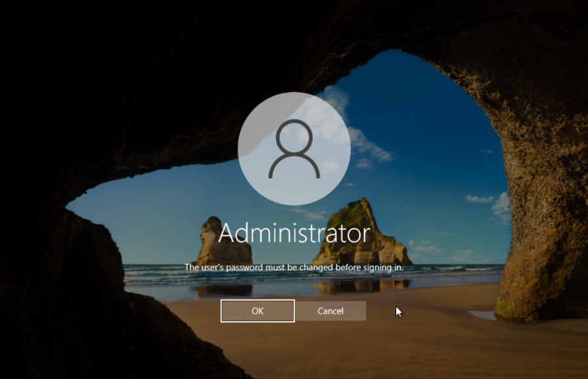This screenshot has height=379, width=588.
Task: Click the person silhouette in the circular avatar
Action: [x=294, y=150]
